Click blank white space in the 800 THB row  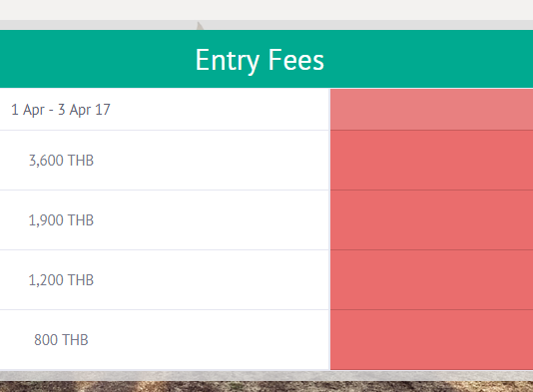tap(211, 340)
